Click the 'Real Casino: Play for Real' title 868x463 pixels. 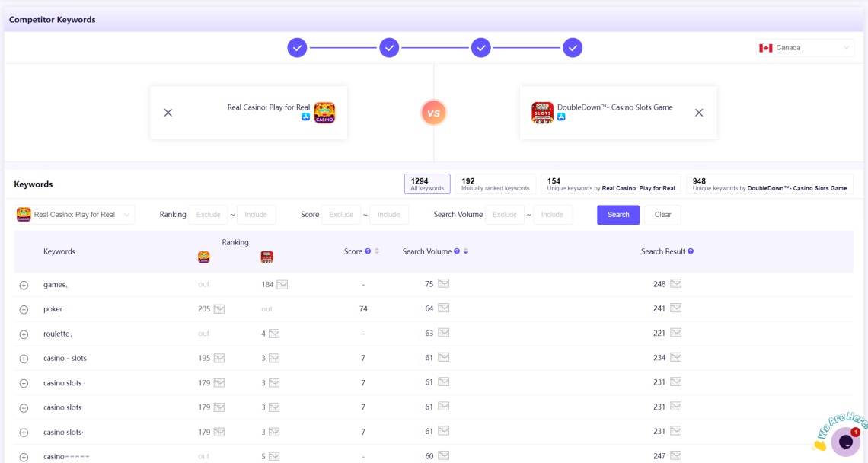point(269,107)
